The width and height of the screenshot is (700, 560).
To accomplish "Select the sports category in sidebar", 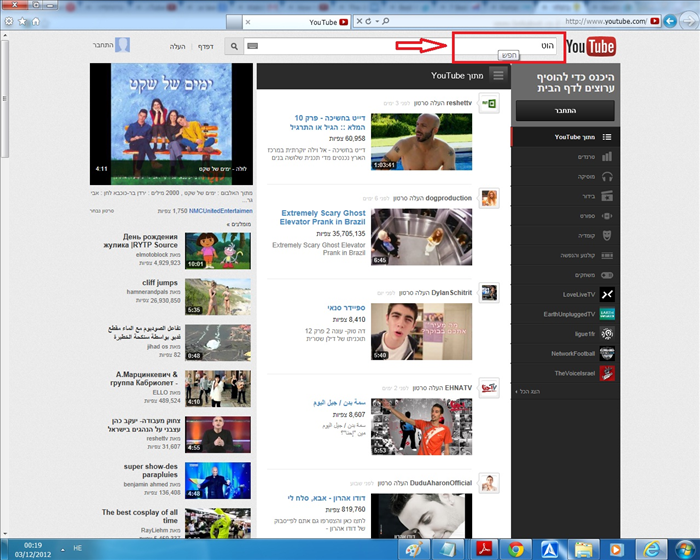I will click(565, 216).
